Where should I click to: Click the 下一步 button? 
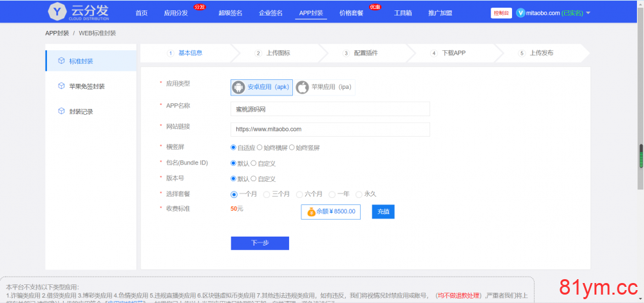(x=260, y=243)
